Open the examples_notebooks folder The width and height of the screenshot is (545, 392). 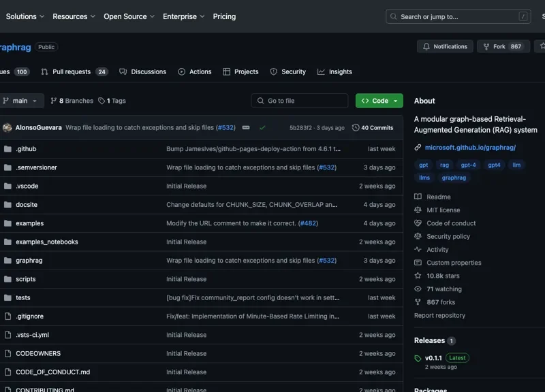click(x=47, y=242)
